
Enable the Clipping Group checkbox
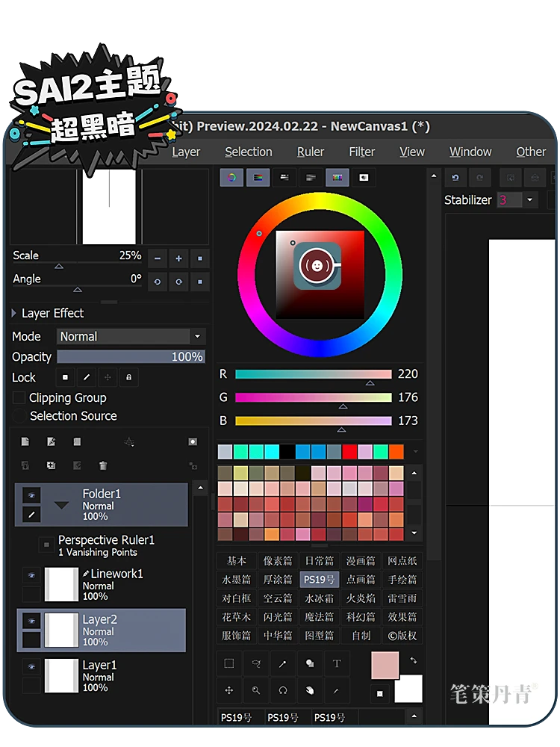pyautogui.click(x=19, y=397)
